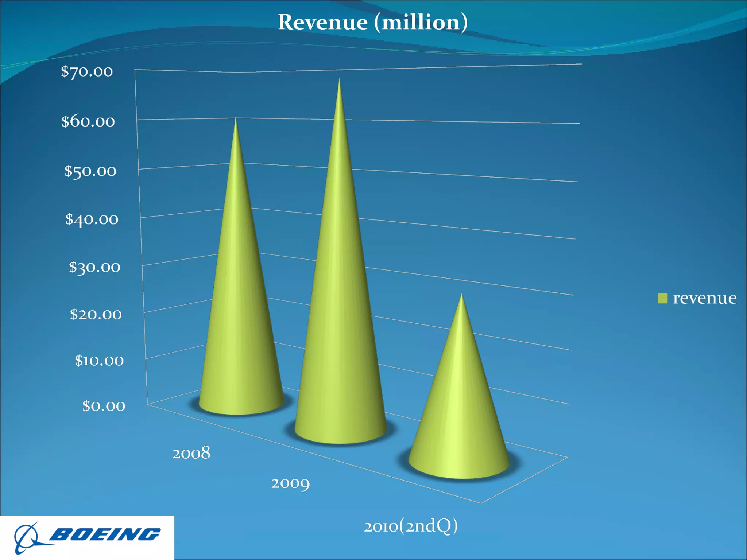Image resolution: width=747 pixels, height=560 pixels.
Task: Click the $30.00 axis value
Action: point(94,267)
